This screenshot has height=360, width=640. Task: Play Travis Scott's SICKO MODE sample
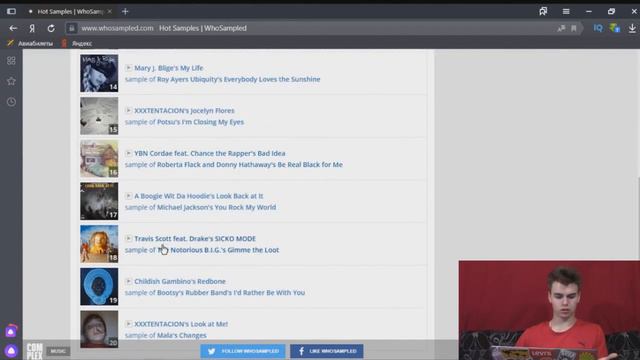(x=128, y=238)
